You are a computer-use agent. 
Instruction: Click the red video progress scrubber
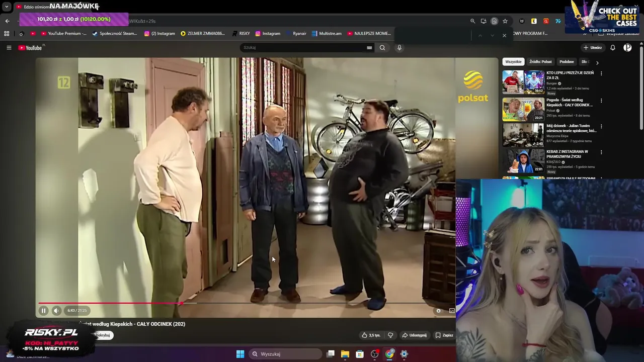coord(181,303)
